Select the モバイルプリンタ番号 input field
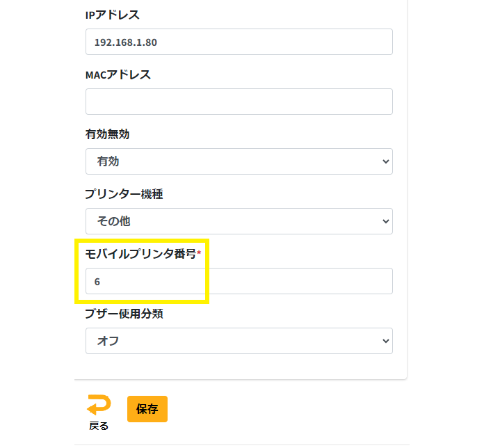This screenshot has height=448, width=484. (239, 281)
